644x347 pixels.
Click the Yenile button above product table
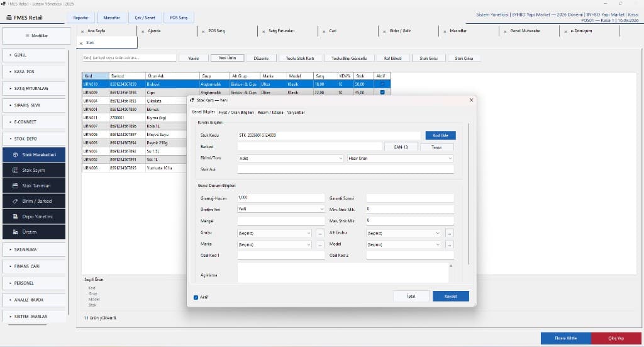point(194,59)
